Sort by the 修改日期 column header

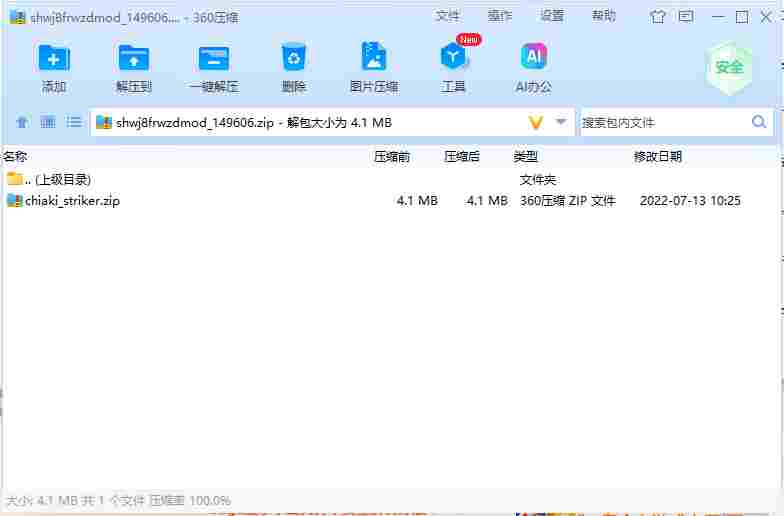pyautogui.click(x=658, y=156)
